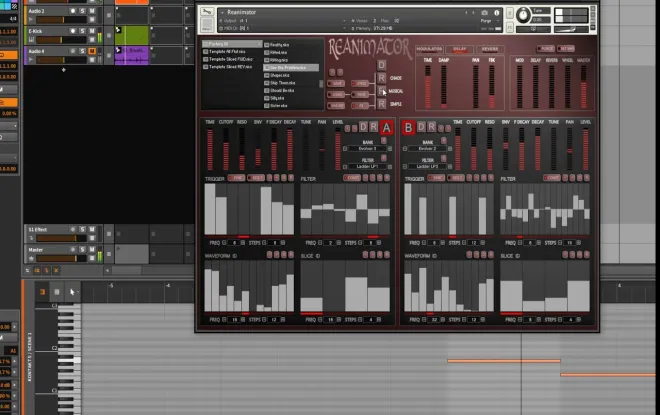Click the camera snapshot icon in Kontakt header
This screenshot has width=660, height=415.
coord(484,13)
